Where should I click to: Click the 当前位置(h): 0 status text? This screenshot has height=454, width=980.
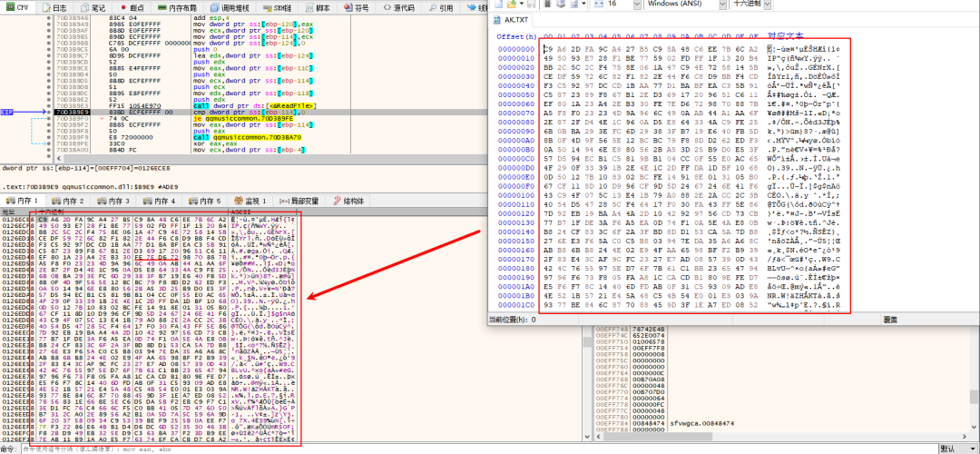511,320
